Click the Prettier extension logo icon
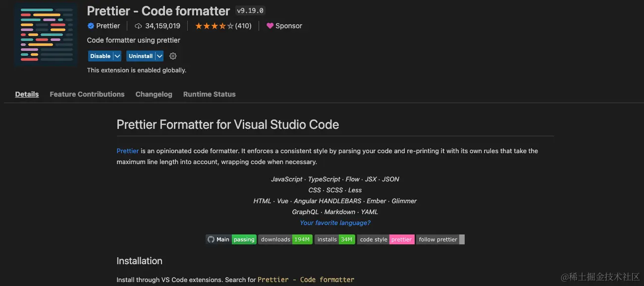644x286 pixels. click(x=46, y=34)
